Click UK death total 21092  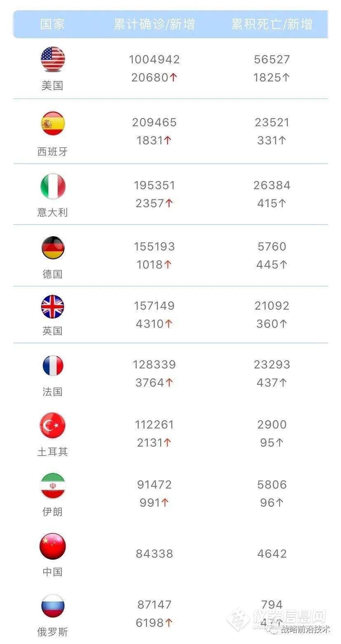coord(272,306)
